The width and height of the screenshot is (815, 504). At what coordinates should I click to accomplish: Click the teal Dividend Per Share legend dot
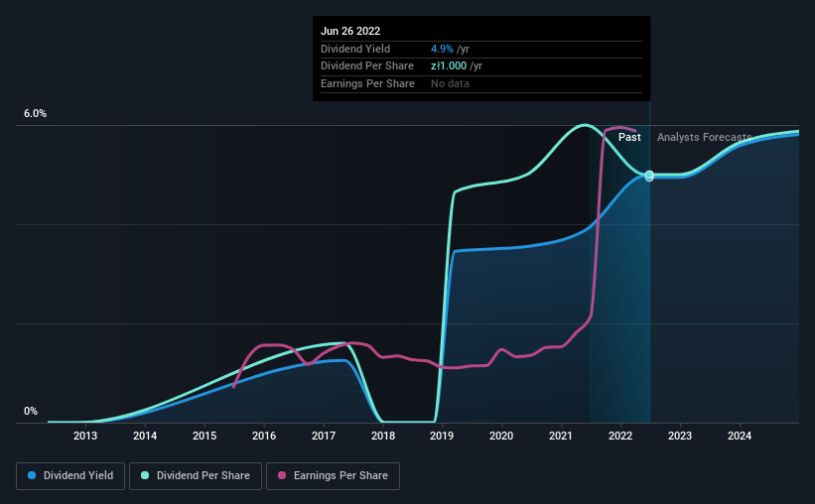145,475
